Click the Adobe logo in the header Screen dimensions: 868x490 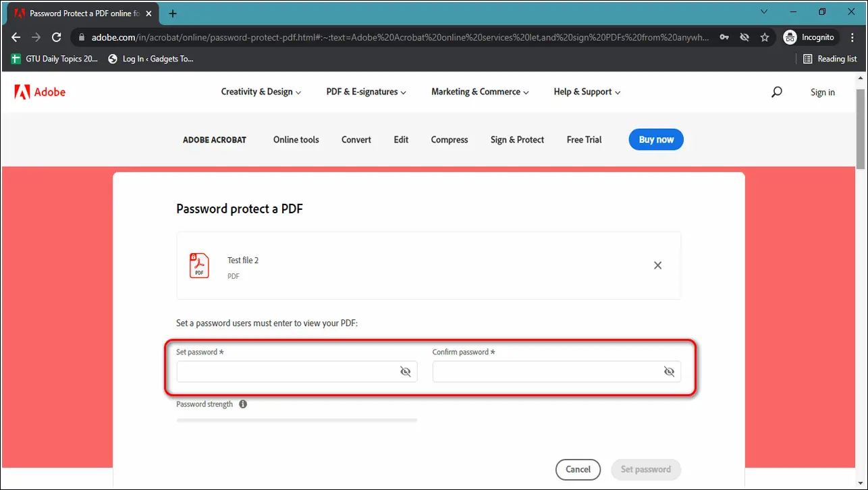[x=40, y=92]
